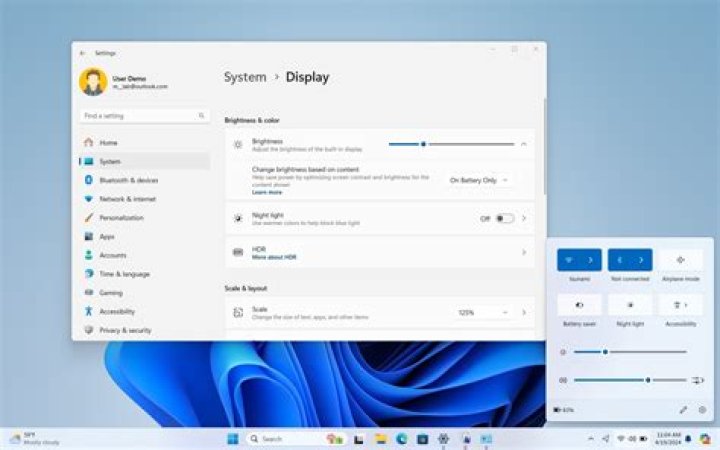Click the Gaming icon in the sidebar
This screenshot has height=450, width=720.
pyautogui.click(x=89, y=293)
